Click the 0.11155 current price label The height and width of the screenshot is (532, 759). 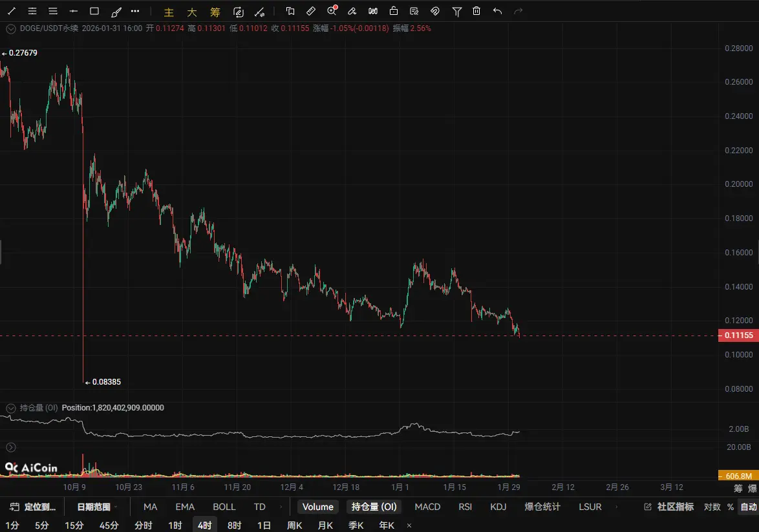[x=738, y=335]
